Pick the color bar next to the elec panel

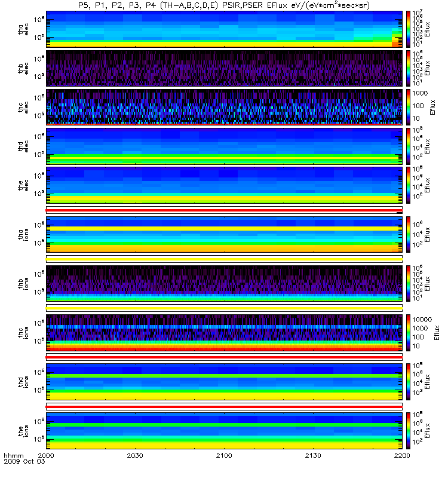click(x=408, y=185)
